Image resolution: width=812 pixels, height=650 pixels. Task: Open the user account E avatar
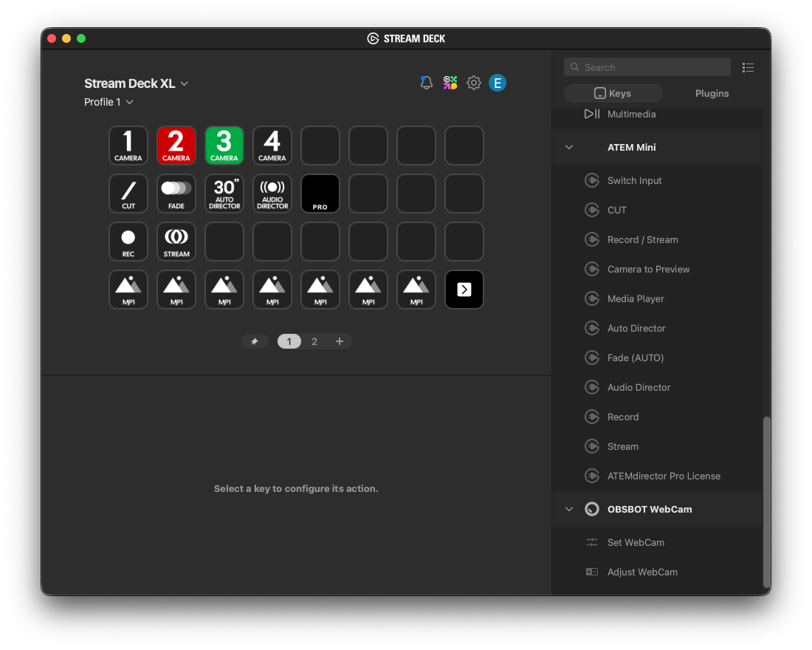[497, 83]
